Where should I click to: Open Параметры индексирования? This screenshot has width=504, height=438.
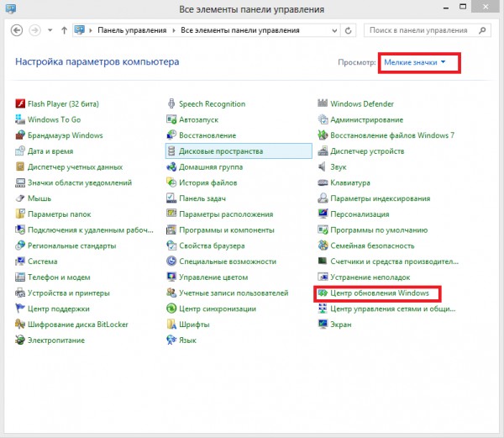pyautogui.click(x=374, y=198)
